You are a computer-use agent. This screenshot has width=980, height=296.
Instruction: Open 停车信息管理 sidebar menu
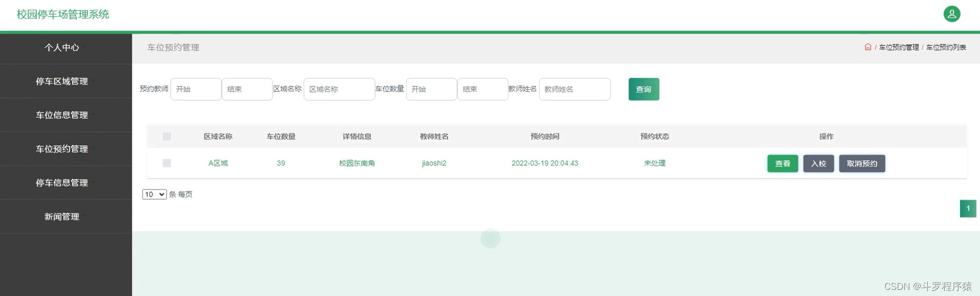[62, 183]
